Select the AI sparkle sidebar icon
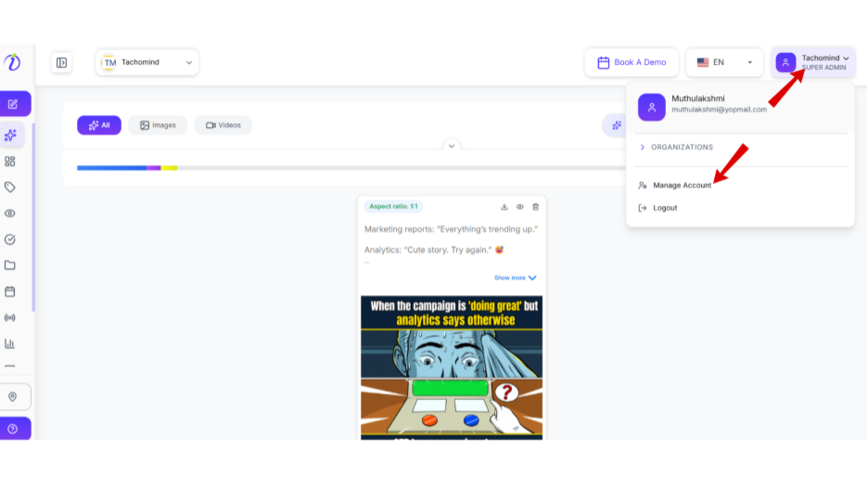 (10, 135)
